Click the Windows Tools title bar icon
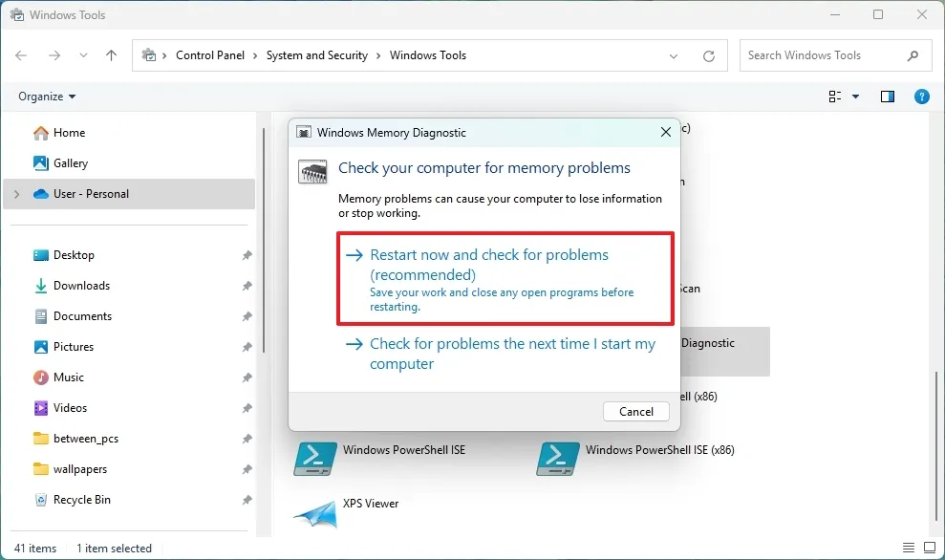945x560 pixels. (17, 14)
